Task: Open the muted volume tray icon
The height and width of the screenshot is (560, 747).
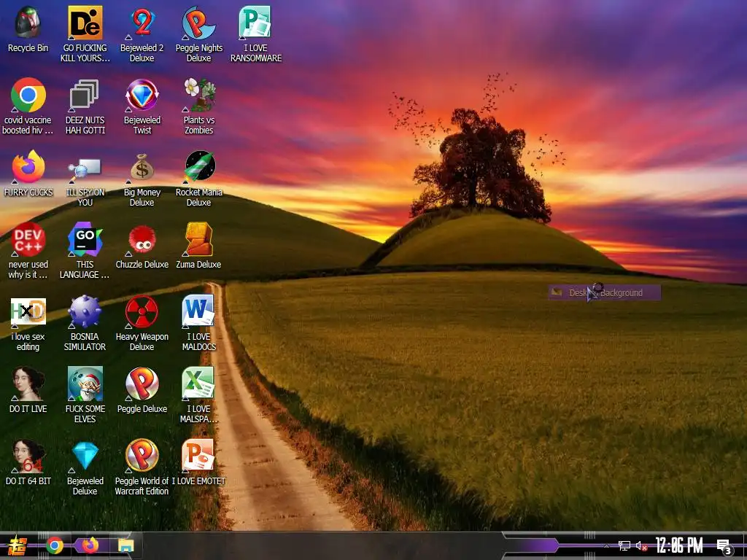Action: tap(641, 545)
